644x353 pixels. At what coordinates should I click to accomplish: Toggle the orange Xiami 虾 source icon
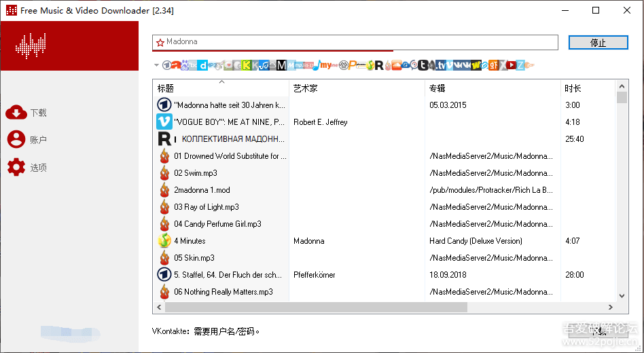[x=494, y=65]
